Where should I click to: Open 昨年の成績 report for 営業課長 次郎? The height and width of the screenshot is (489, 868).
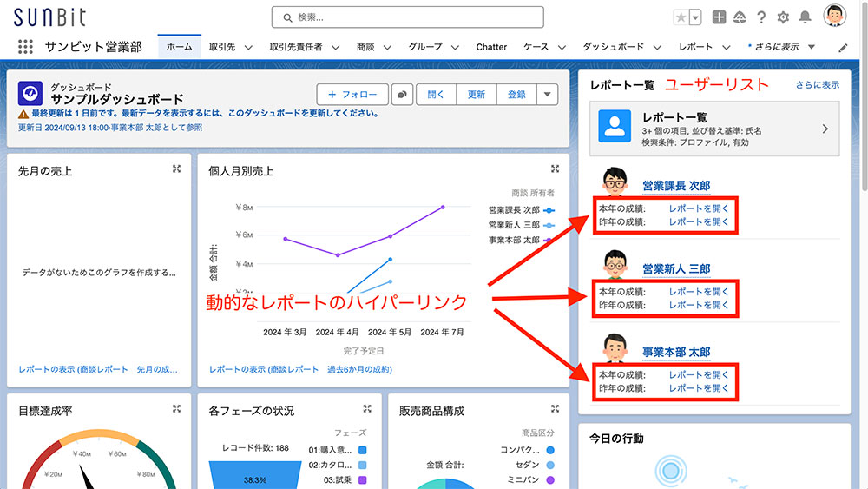pos(699,222)
